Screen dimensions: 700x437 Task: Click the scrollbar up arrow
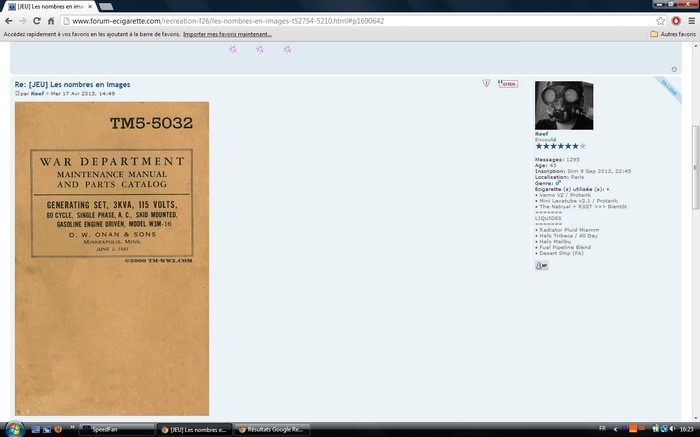(695, 46)
